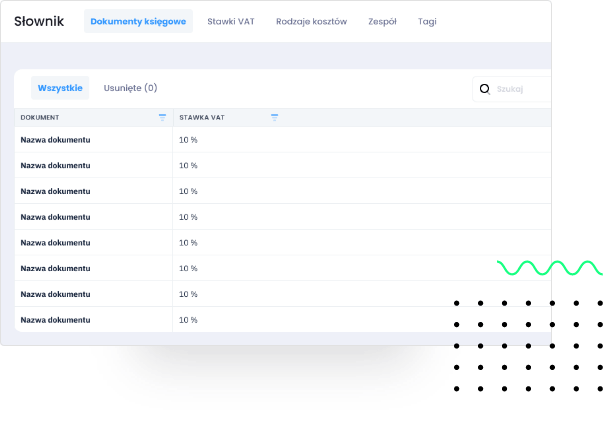Go to the Rodzaje kosztów tab
The image size is (603, 434).
point(311,21)
